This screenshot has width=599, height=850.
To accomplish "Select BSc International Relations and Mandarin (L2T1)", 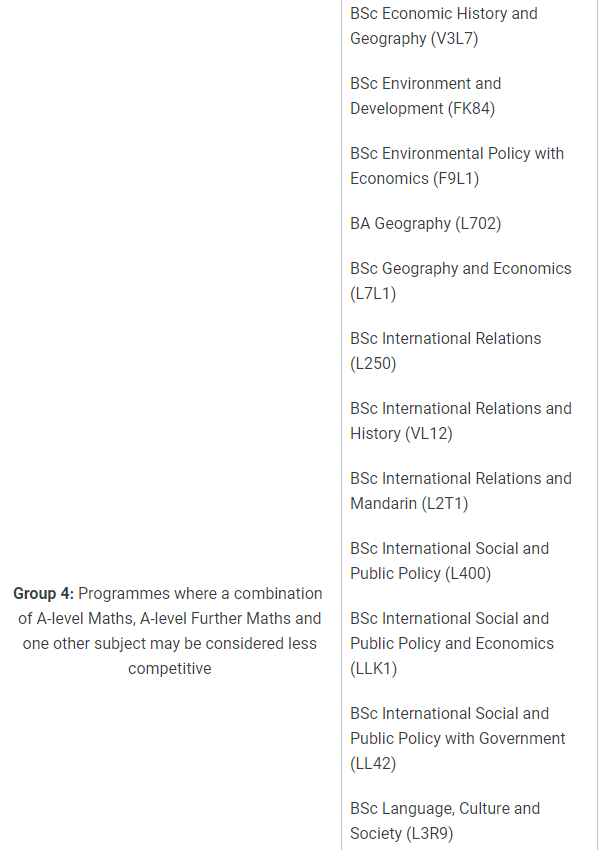I will (x=461, y=491).
